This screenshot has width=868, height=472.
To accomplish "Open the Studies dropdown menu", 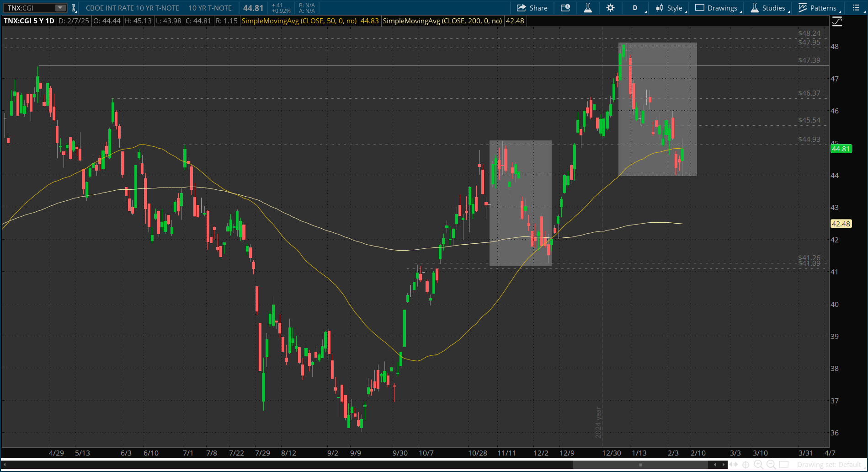I will 770,8.
